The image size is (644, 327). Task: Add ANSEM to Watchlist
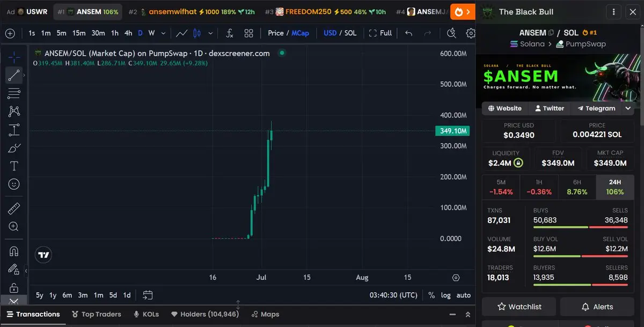point(519,307)
